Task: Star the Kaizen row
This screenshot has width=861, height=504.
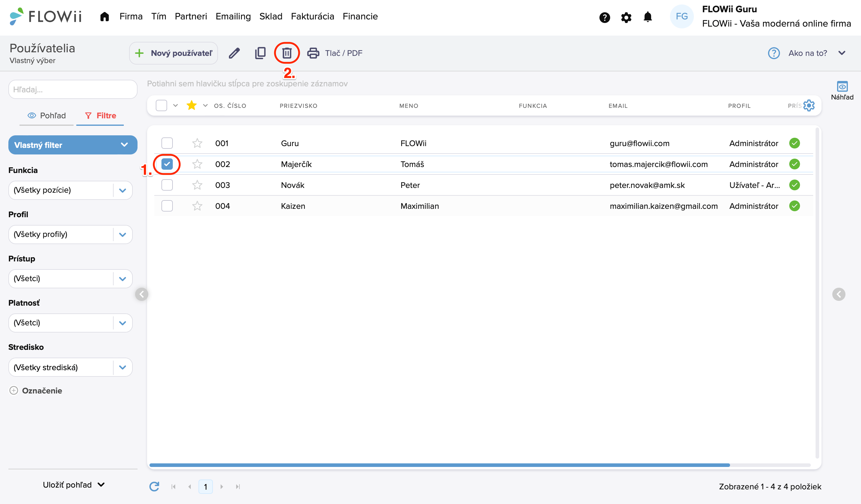Action: tap(197, 206)
